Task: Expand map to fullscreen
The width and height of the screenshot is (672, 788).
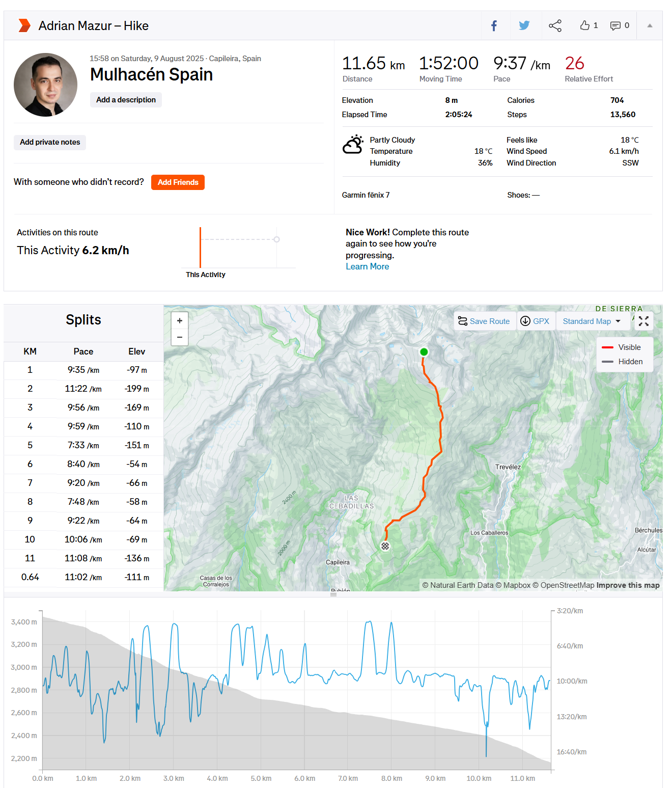Action: (643, 321)
